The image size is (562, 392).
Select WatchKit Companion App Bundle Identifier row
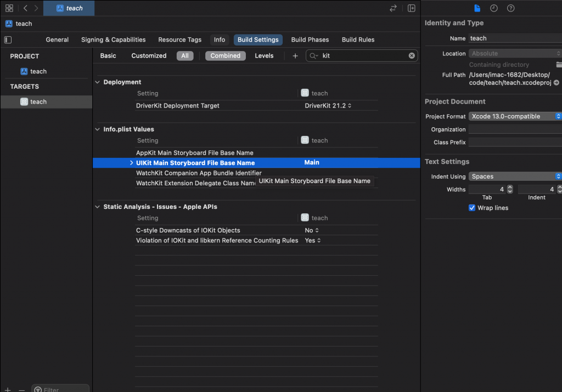(256, 173)
